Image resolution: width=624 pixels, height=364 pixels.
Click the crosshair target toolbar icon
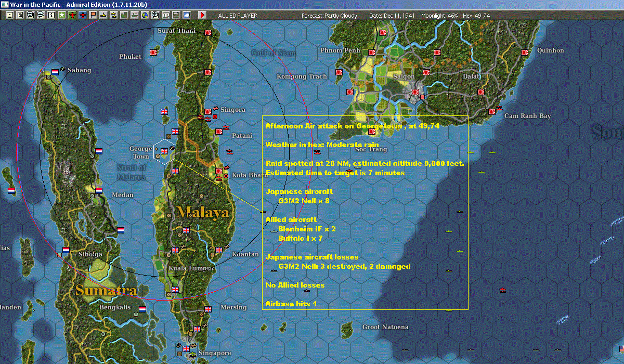[x=155, y=15]
